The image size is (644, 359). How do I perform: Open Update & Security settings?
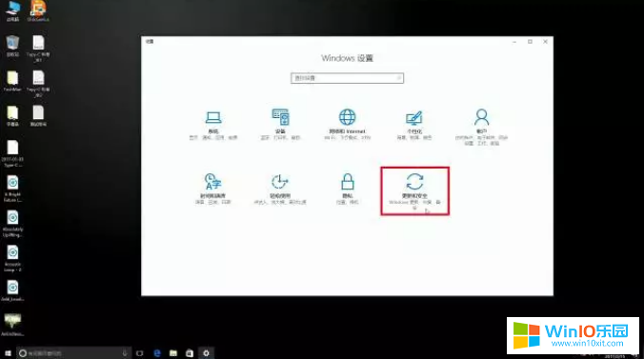[x=414, y=190]
